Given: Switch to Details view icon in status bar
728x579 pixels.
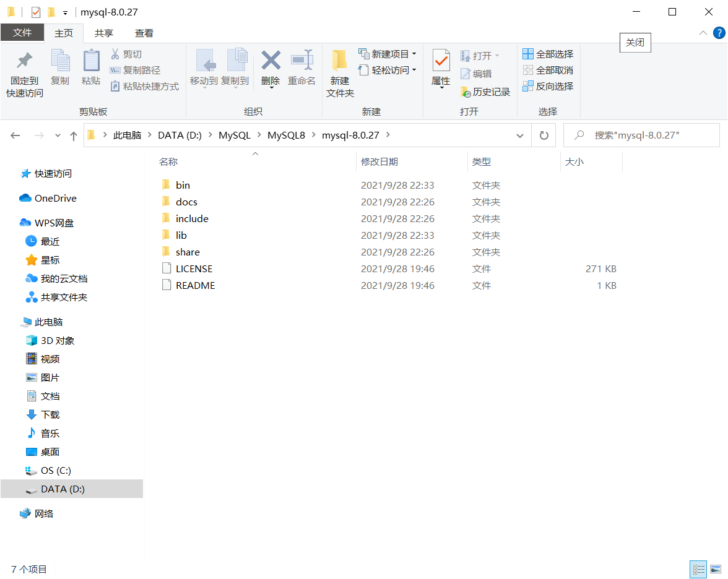Looking at the screenshot, I should pos(698,569).
